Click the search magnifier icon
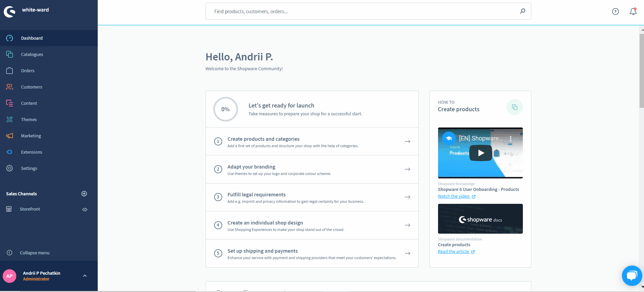This screenshot has height=292, width=644. click(x=523, y=11)
